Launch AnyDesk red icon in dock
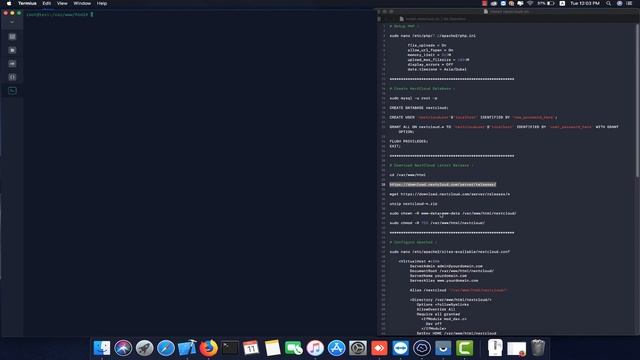The width and height of the screenshot is (640, 360). click(379, 348)
